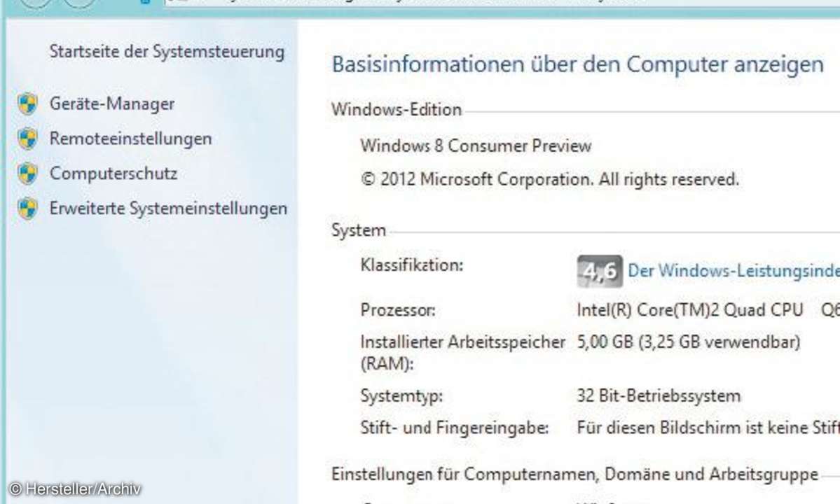This screenshot has width=840, height=504.
Task: Open Erweiterte Systemeinstellungen
Action: (168, 208)
